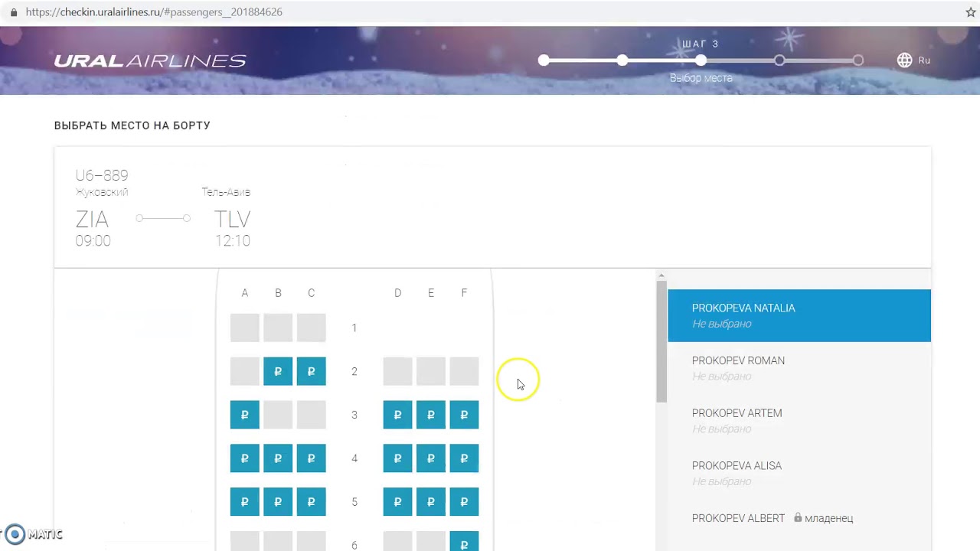The width and height of the screenshot is (980, 551).
Task: Click unavailable seat 1C
Action: pos(311,328)
